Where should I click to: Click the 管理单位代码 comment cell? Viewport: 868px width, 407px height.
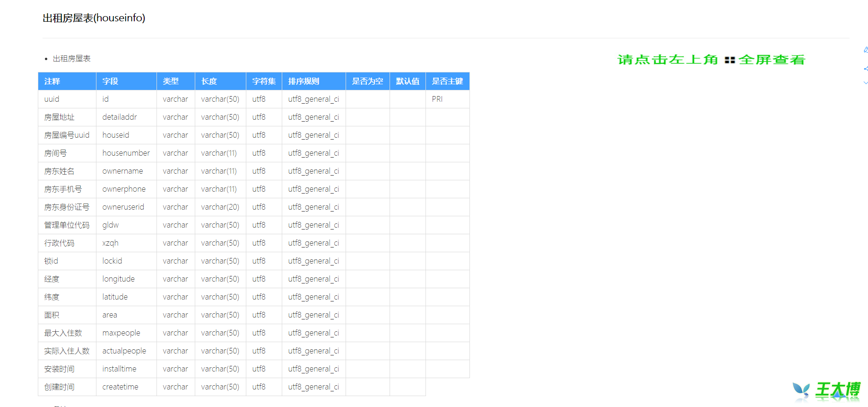[x=67, y=225]
